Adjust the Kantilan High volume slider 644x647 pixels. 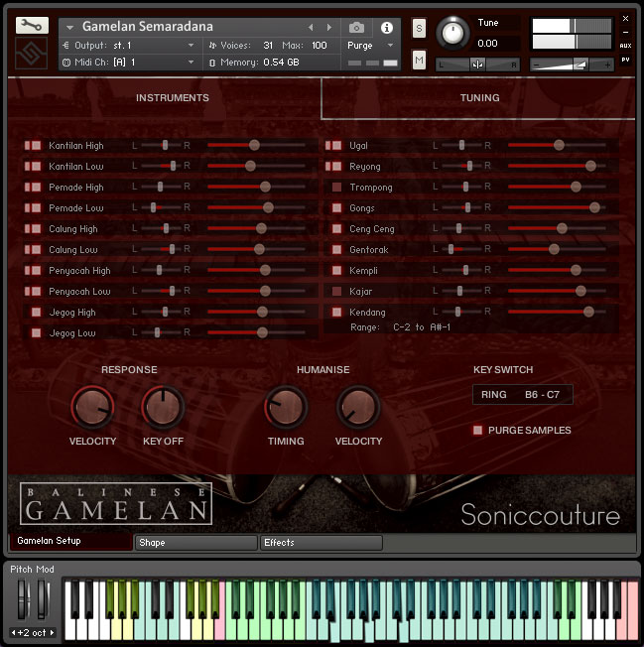[x=256, y=145]
